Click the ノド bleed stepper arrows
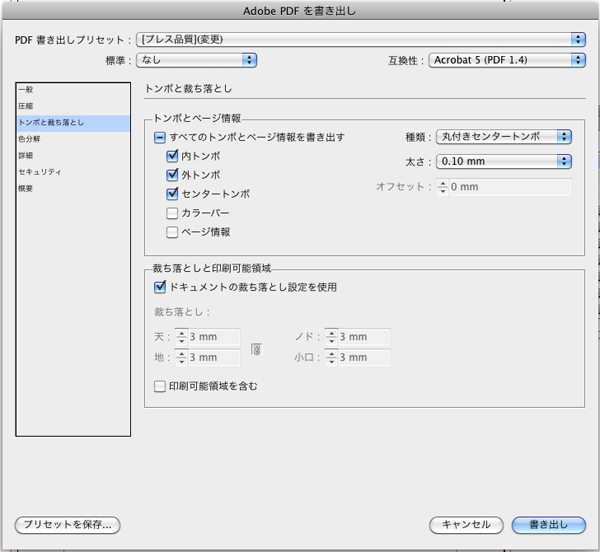600x552 pixels. (x=331, y=338)
